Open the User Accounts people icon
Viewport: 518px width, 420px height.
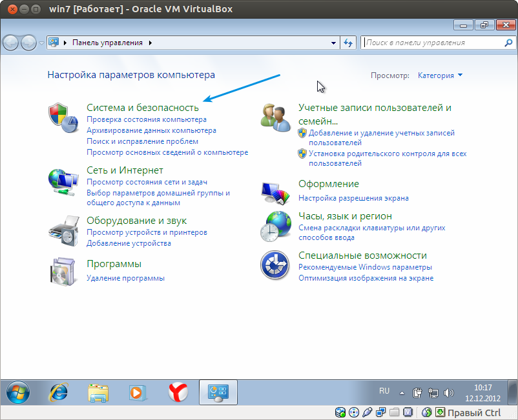[x=276, y=118]
